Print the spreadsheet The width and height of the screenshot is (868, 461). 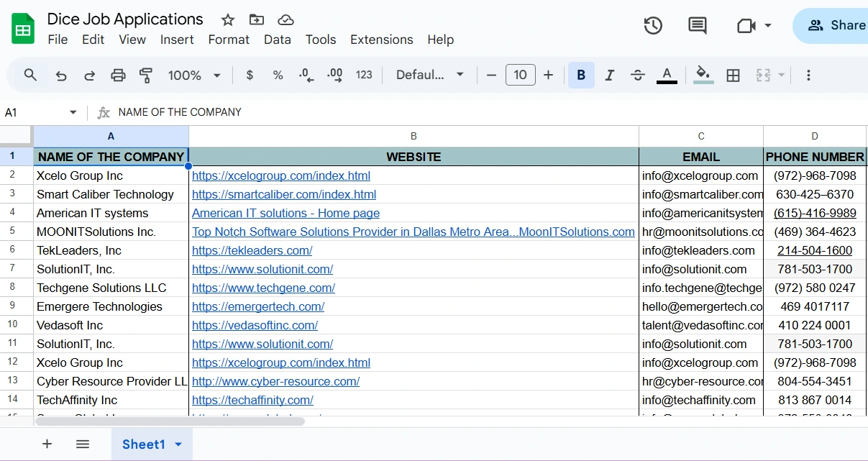(x=118, y=75)
